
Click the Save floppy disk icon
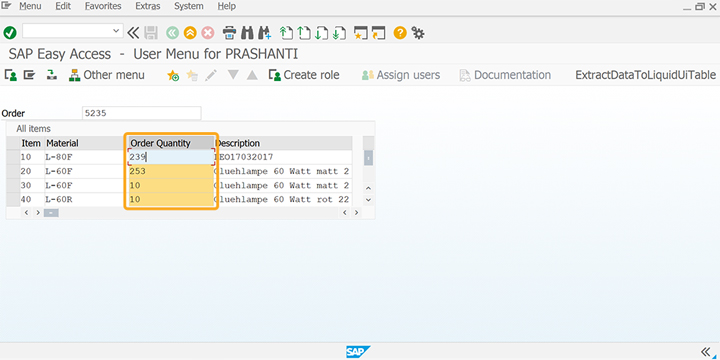click(x=151, y=33)
